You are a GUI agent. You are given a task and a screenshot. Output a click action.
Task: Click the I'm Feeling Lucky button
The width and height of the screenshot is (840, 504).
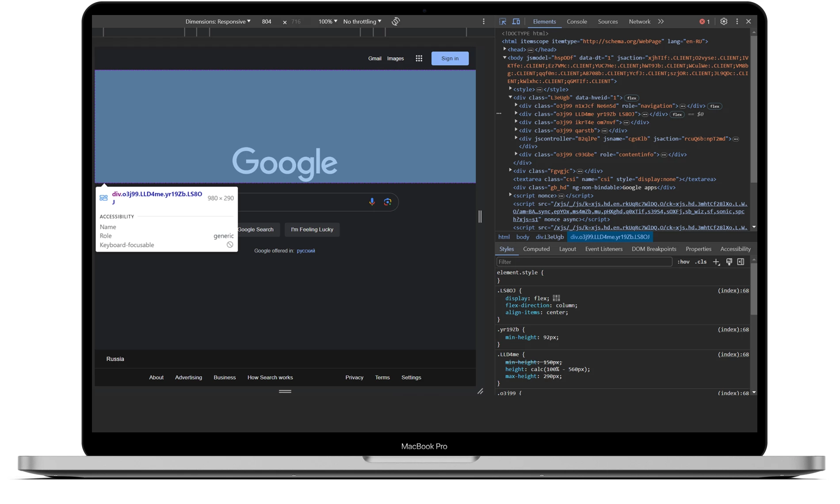(312, 229)
